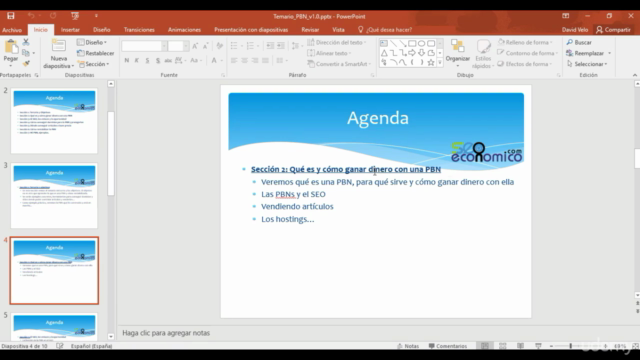Viewport: 640px width, 360px height.
Task: Open the Revisar tab
Action: [x=310, y=30]
